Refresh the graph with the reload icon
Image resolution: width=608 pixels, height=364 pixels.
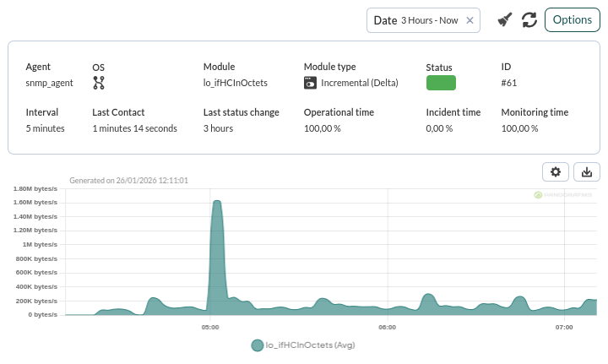529,19
